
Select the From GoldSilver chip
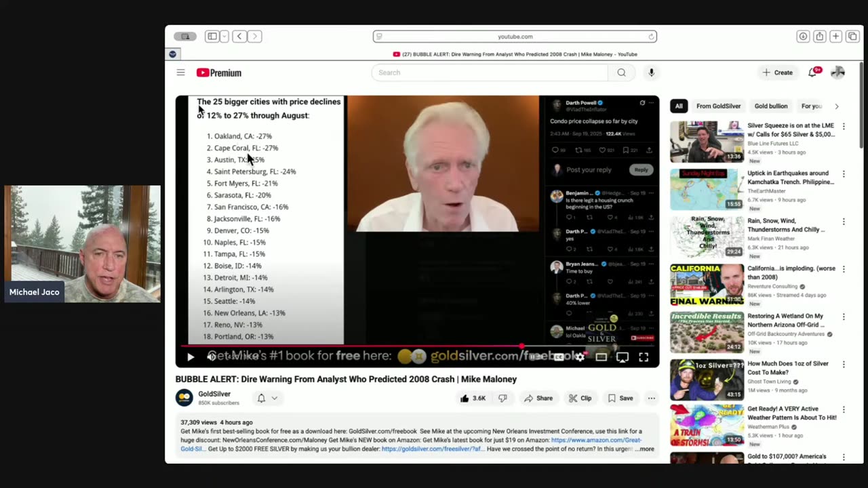[x=718, y=106]
